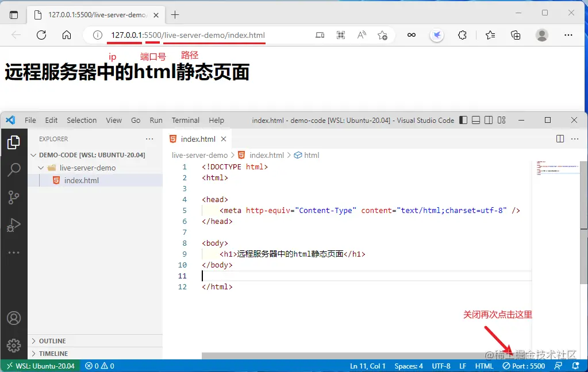Change indentation via Spaces: 4

pyautogui.click(x=408, y=366)
